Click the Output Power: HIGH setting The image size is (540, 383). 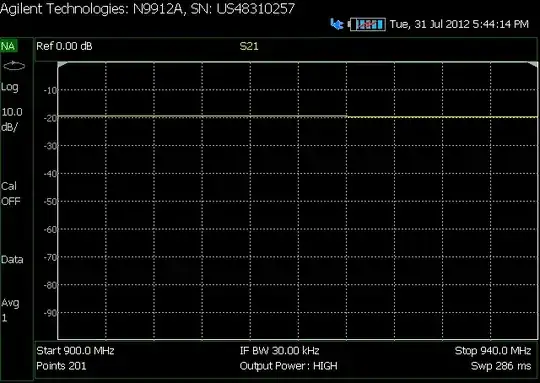[x=289, y=366]
